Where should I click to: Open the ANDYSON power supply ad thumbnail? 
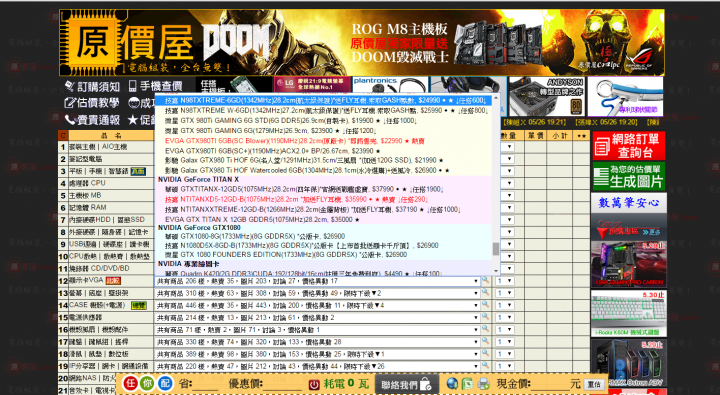[x=546, y=96]
